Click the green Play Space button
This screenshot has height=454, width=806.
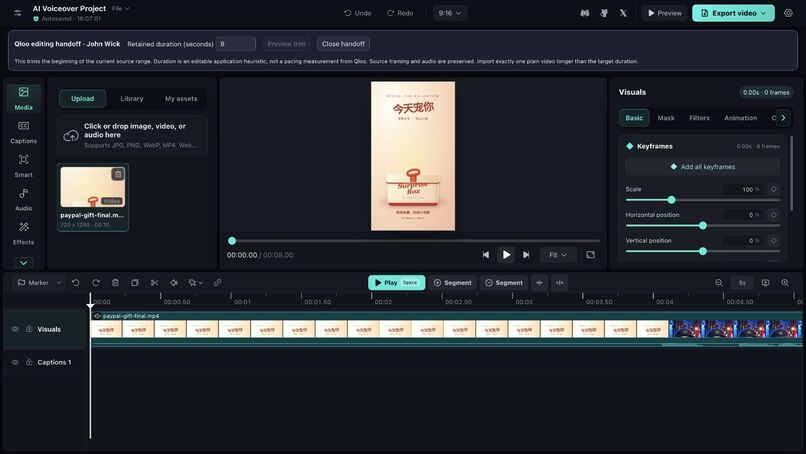tap(396, 283)
